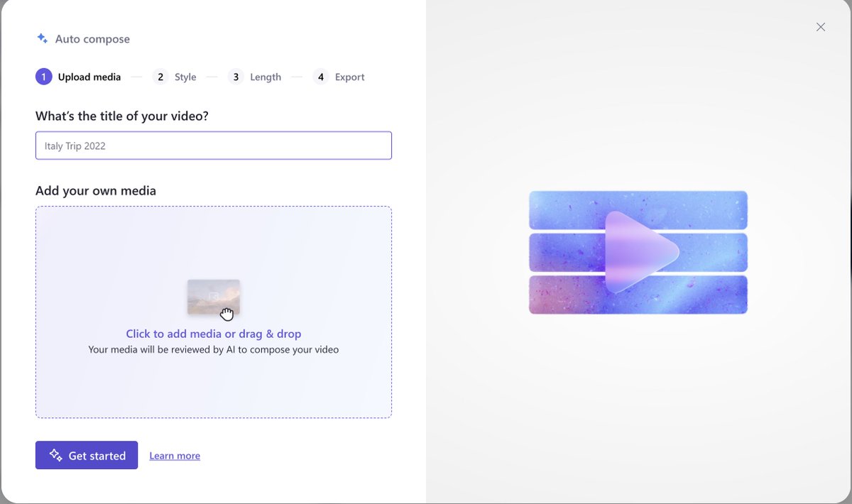
Task: Select the Upload media step
Action: tap(78, 77)
